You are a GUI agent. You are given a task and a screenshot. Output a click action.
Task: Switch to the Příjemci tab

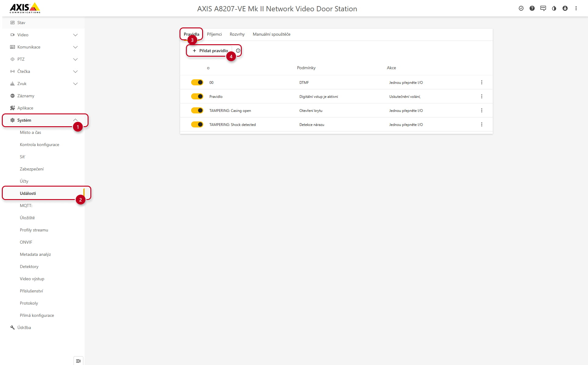click(x=214, y=34)
